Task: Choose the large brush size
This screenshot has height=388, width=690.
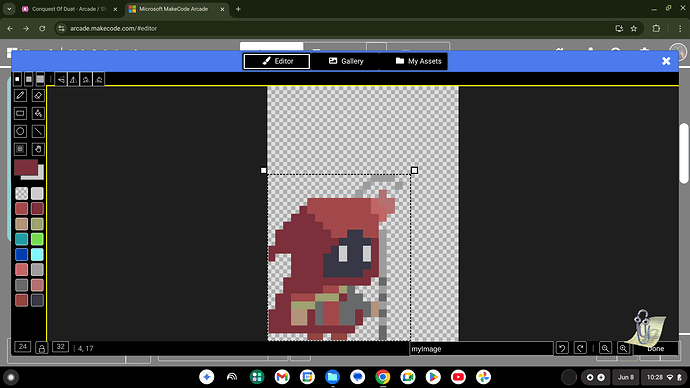Action: pyautogui.click(x=40, y=79)
